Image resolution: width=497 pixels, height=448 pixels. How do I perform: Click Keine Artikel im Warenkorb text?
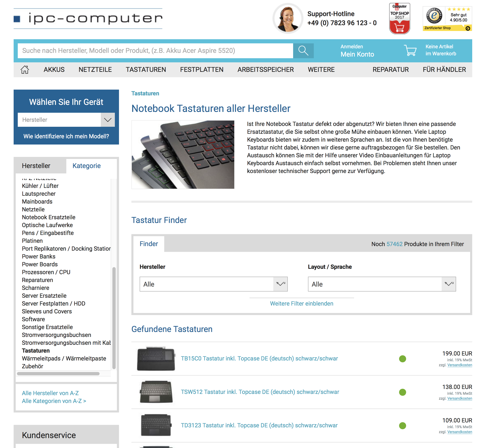[441, 50]
